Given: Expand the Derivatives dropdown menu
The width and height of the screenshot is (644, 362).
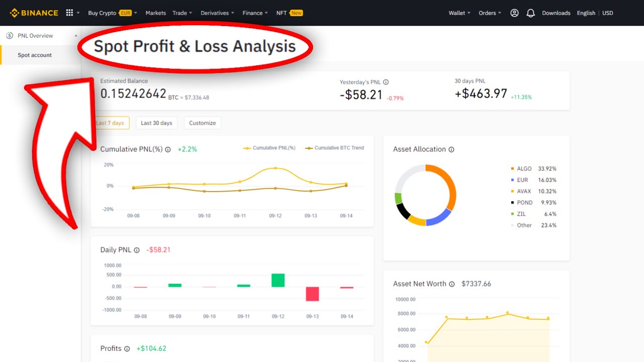Looking at the screenshot, I should click(217, 13).
